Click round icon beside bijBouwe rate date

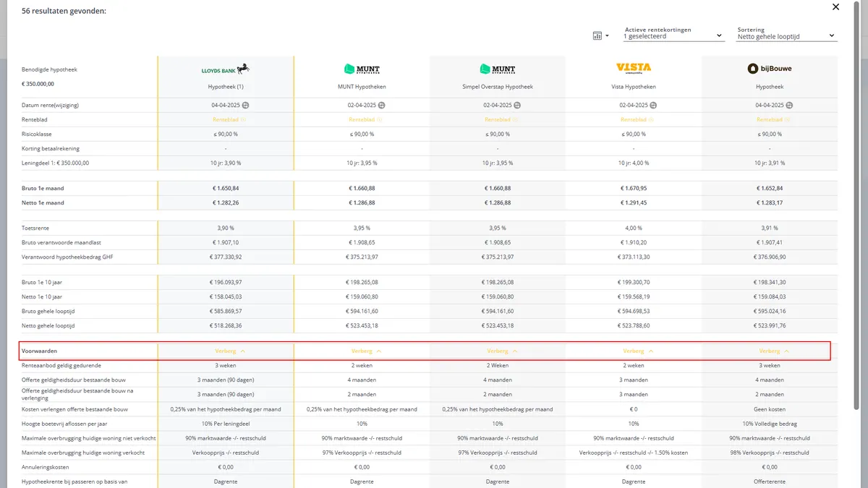tap(789, 106)
